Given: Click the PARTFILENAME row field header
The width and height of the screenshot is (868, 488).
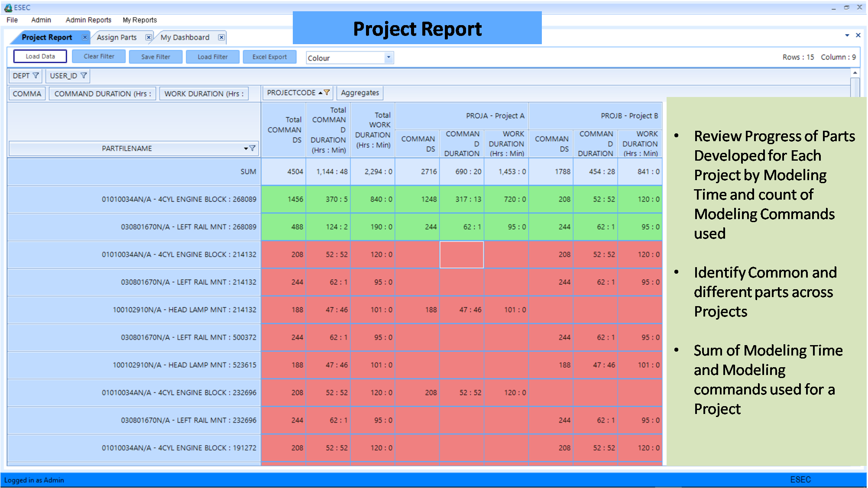Looking at the screenshot, I should [134, 149].
